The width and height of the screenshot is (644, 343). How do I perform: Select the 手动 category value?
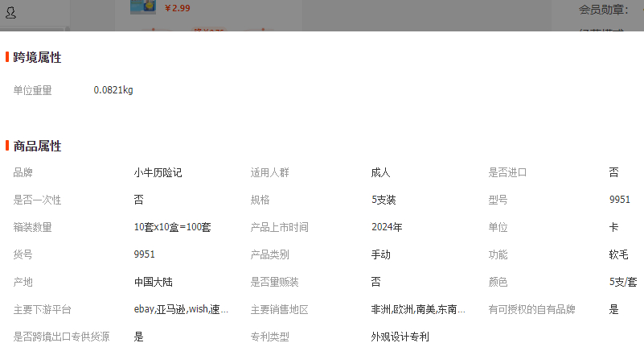click(381, 254)
